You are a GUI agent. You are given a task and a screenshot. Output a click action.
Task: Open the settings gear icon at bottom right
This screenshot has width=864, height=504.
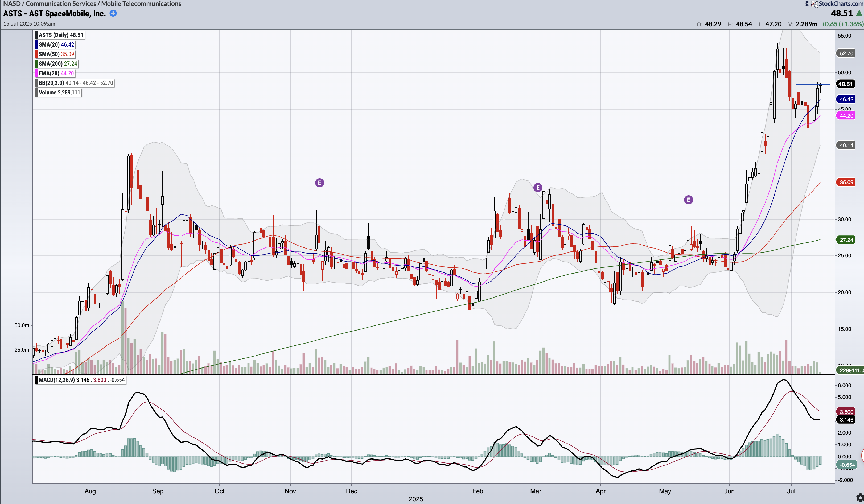(860, 498)
